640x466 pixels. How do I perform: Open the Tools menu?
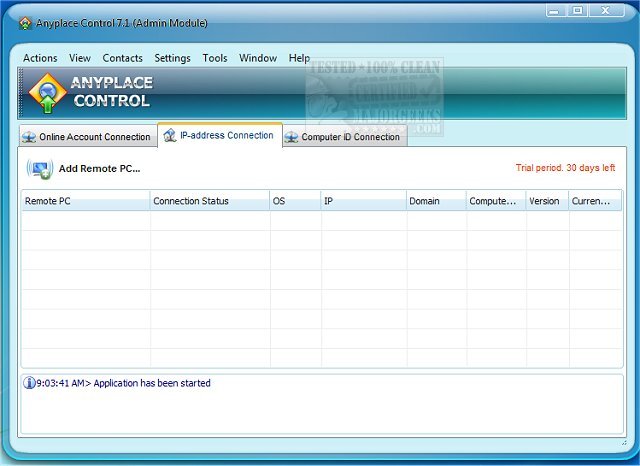click(215, 58)
